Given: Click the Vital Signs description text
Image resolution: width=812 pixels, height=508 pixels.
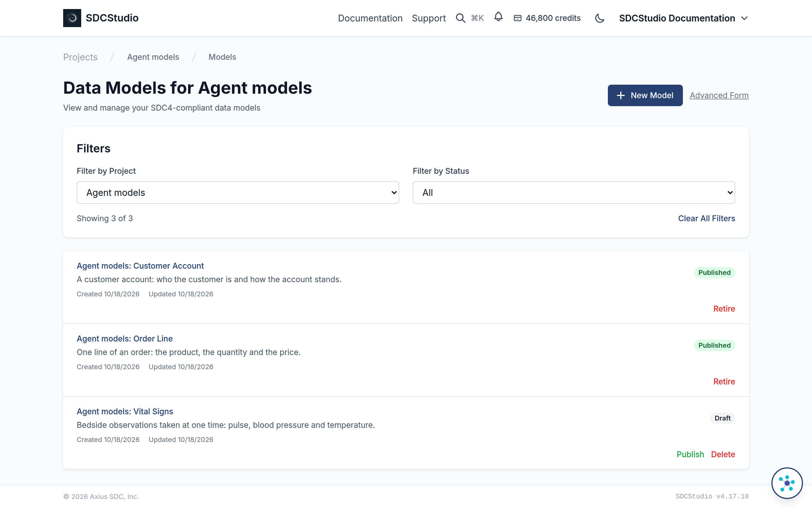Looking at the screenshot, I should click(226, 425).
